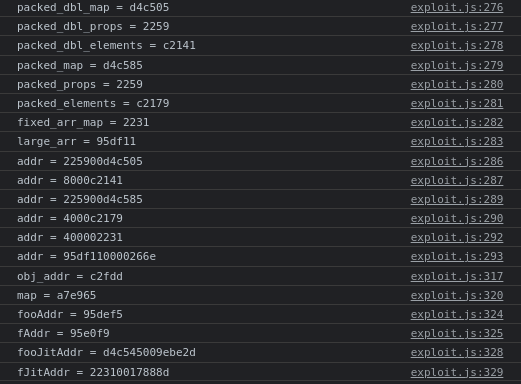Select the fooJitAddr log message

click(x=106, y=353)
